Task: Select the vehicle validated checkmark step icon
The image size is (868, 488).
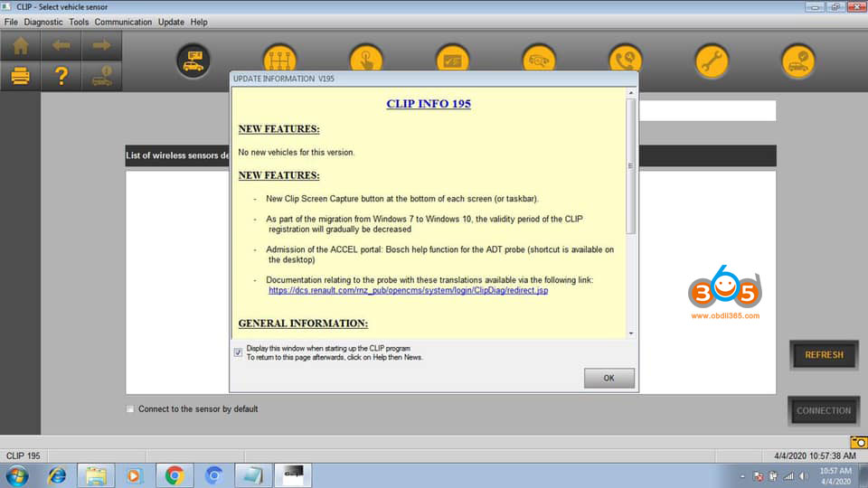Action: [797, 61]
